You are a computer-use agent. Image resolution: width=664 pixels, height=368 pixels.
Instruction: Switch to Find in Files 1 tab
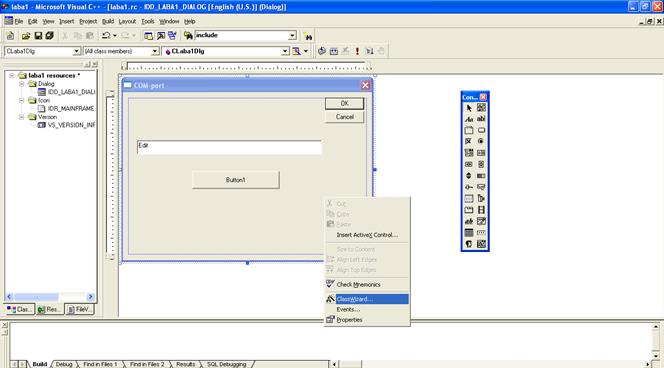(100, 364)
